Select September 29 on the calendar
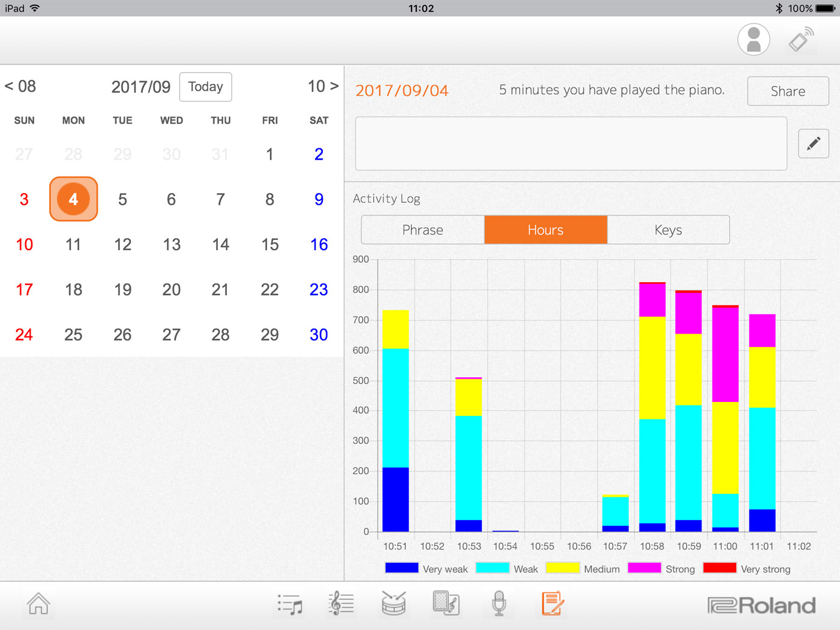The image size is (840, 630). click(270, 334)
